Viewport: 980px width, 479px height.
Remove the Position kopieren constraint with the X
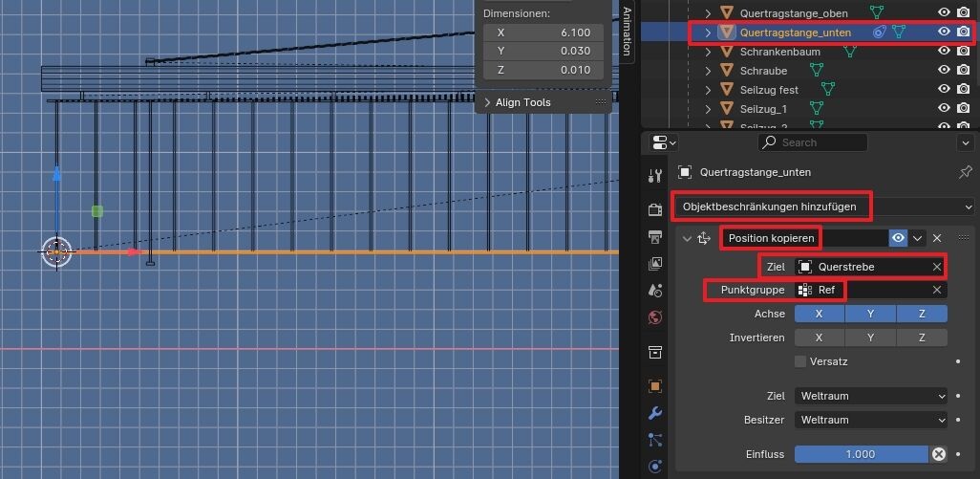point(937,238)
